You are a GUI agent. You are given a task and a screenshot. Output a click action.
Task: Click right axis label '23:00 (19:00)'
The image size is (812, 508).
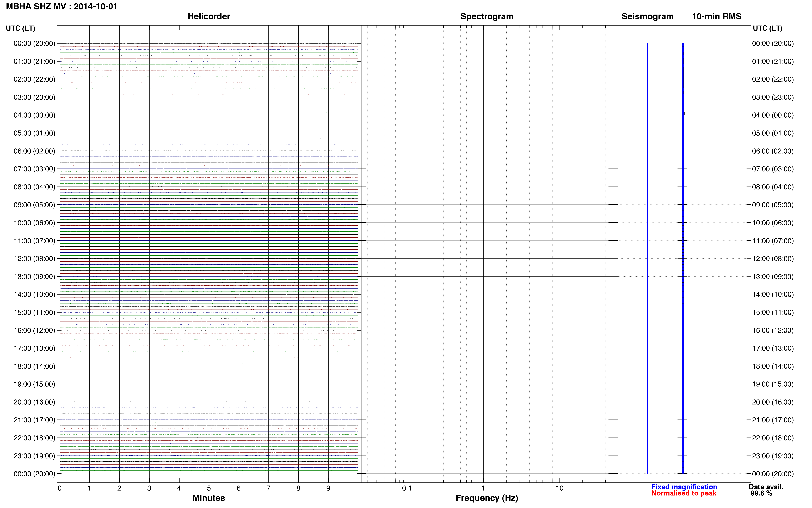773,456
